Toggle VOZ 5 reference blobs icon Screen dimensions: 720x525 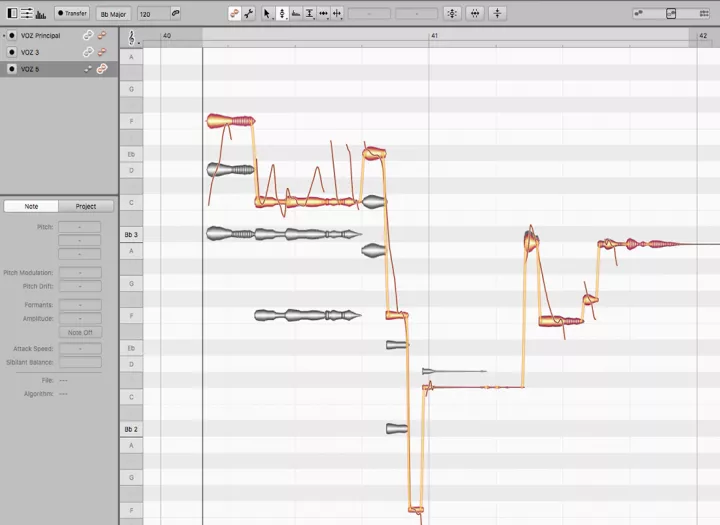pyautogui.click(x=88, y=69)
